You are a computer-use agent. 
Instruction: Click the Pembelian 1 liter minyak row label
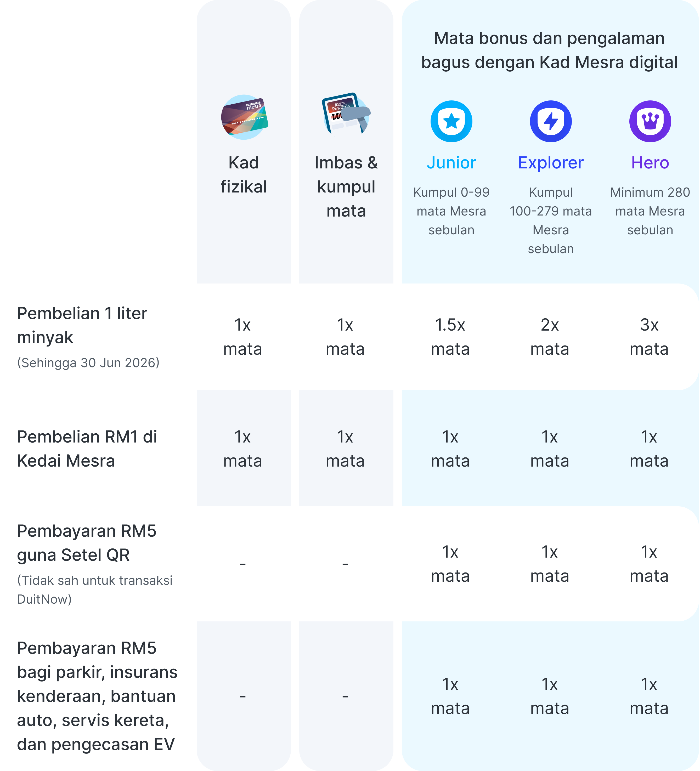[x=82, y=325]
